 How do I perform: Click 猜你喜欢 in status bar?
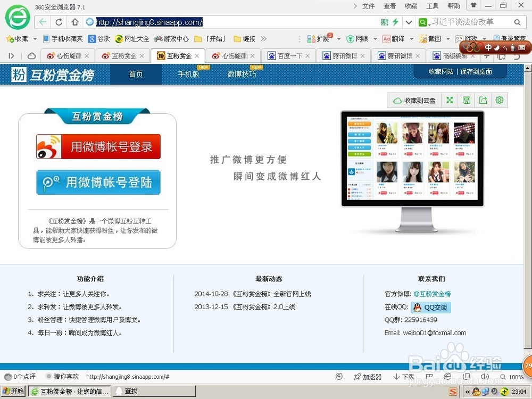pos(62,376)
